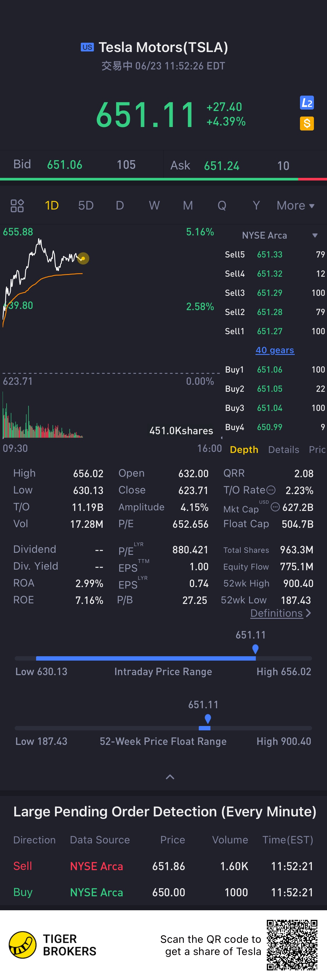This screenshot has height=980, width=327.
Task: Tap the T/O Rate info bubble icon
Action: coord(271,490)
